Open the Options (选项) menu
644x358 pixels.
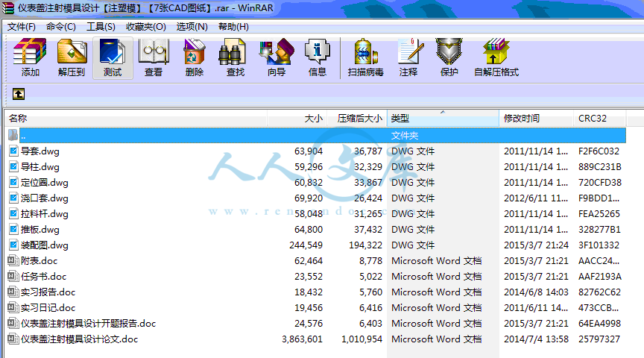pyautogui.click(x=192, y=27)
